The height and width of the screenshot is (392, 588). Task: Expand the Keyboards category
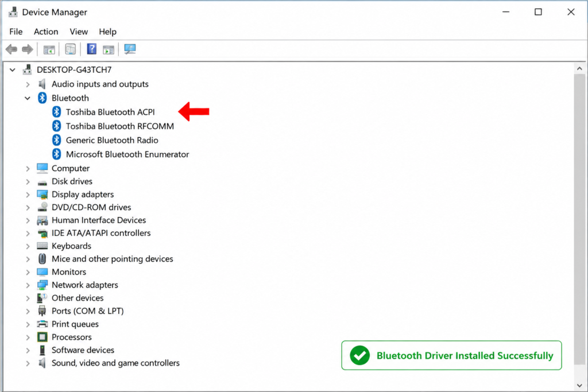click(x=28, y=246)
